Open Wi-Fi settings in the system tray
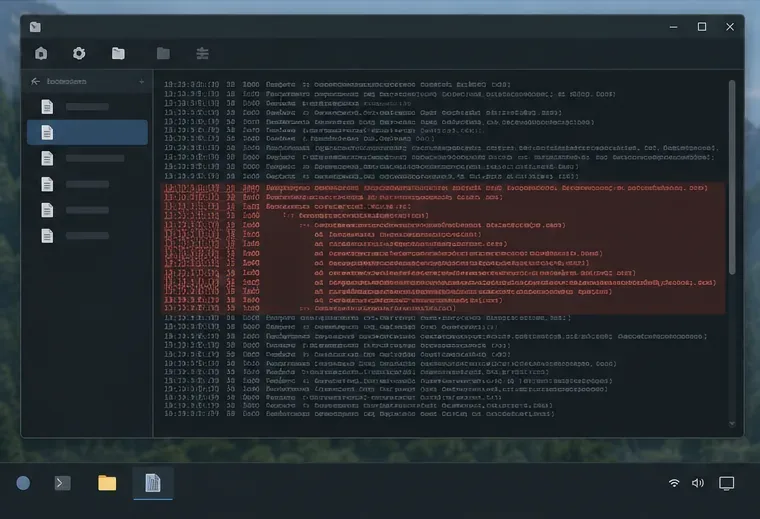This screenshot has width=760, height=519. [674, 483]
